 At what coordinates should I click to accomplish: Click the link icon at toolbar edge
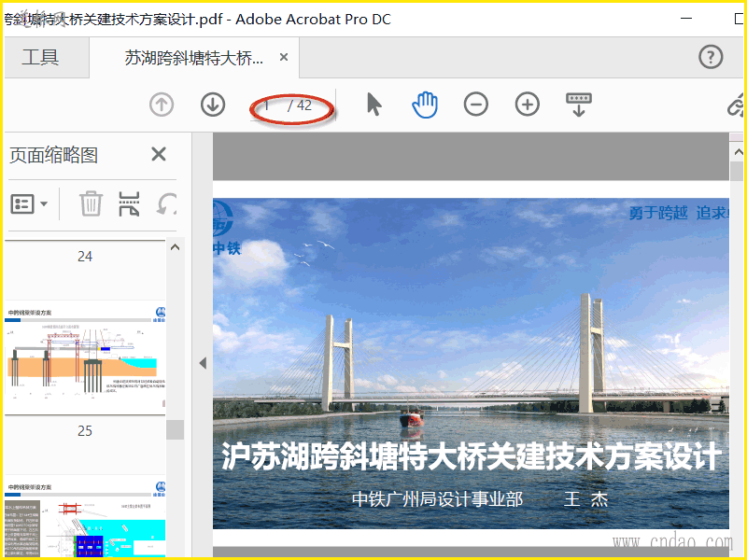pos(737,105)
